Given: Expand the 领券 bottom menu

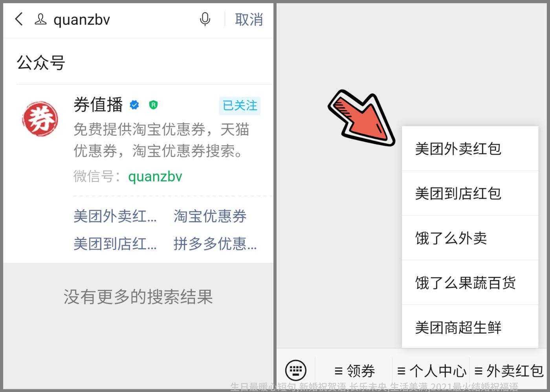Looking at the screenshot, I should [x=354, y=370].
